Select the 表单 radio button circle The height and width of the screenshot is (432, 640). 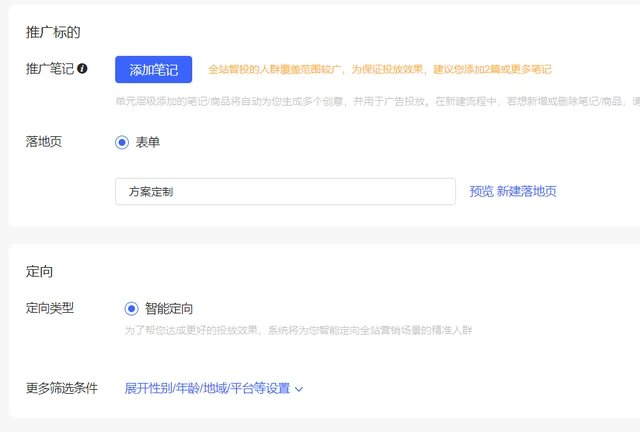(x=122, y=142)
